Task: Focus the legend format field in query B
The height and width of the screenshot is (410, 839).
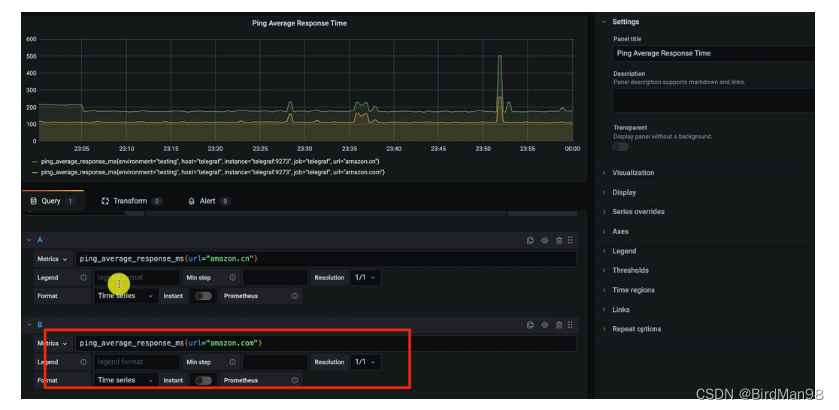Action: tap(137, 362)
